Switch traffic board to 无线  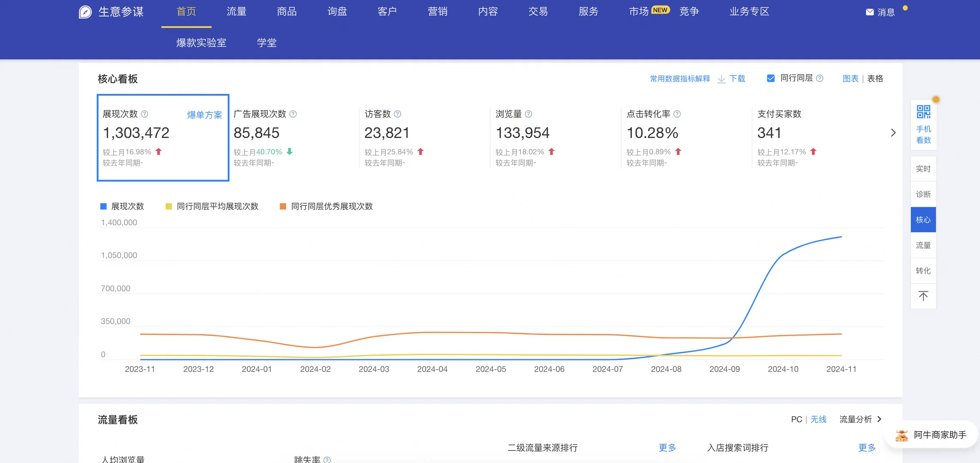[818, 419]
